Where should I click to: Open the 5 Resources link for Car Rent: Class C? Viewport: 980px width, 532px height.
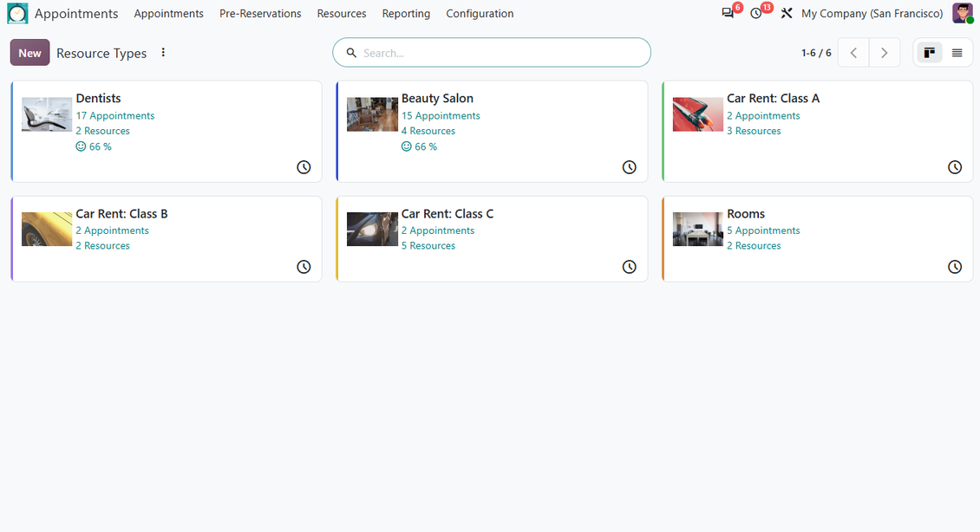[x=428, y=246]
